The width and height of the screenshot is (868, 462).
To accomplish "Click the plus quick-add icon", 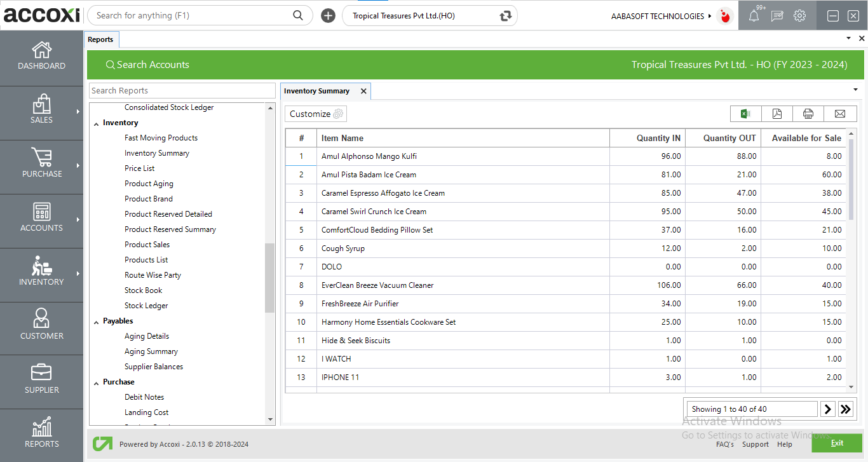I will coord(328,16).
